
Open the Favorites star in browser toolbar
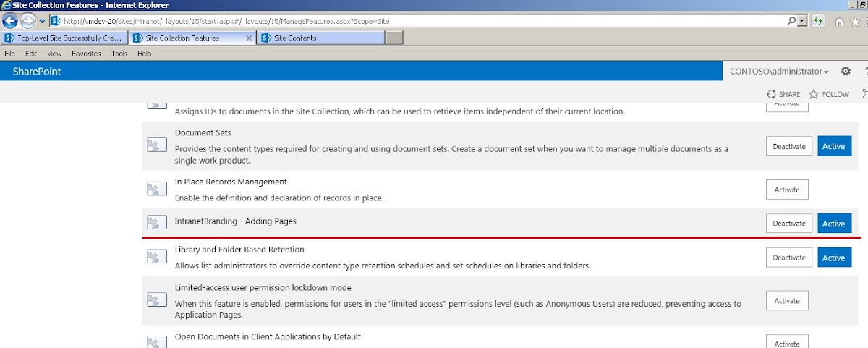coord(854,22)
